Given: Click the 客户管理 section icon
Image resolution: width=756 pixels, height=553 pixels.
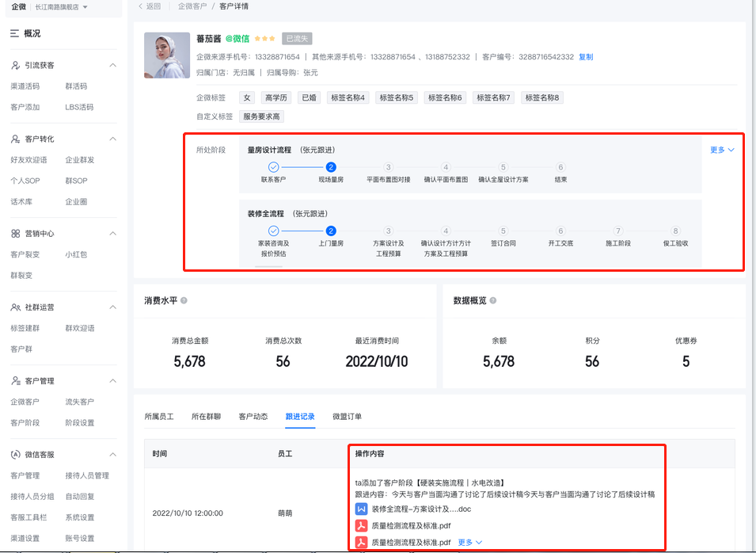Looking at the screenshot, I should pyautogui.click(x=15, y=381).
